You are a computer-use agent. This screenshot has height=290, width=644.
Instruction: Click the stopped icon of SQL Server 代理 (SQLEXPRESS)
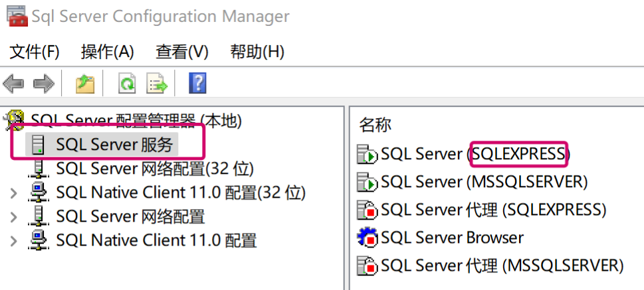pos(367,210)
